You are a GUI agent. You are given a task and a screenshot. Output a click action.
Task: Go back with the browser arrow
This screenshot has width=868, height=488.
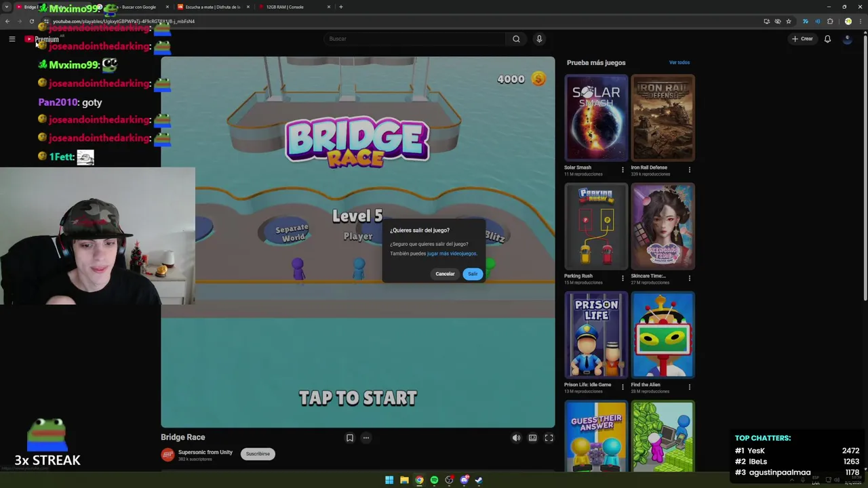[7, 21]
